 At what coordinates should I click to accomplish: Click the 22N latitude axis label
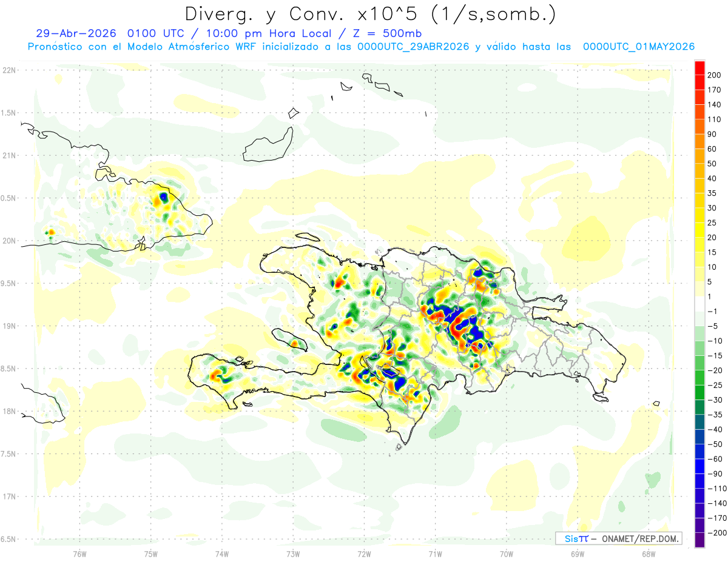(8, 70)
